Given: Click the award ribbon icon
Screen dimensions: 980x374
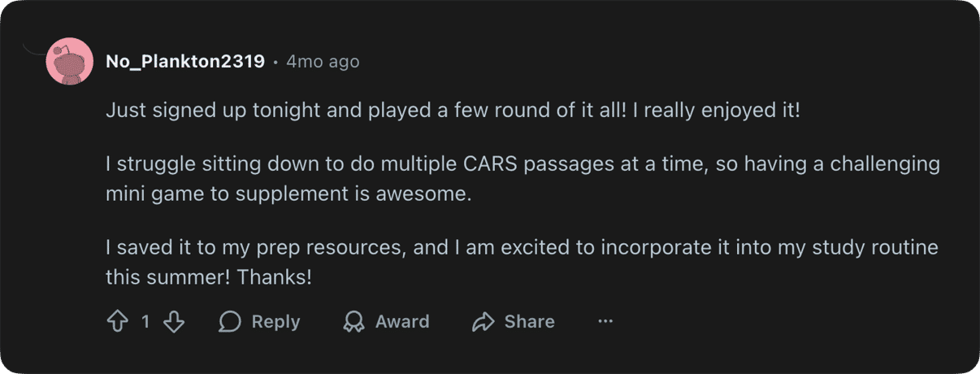Looking at the screenshot, I should [353, 322].
